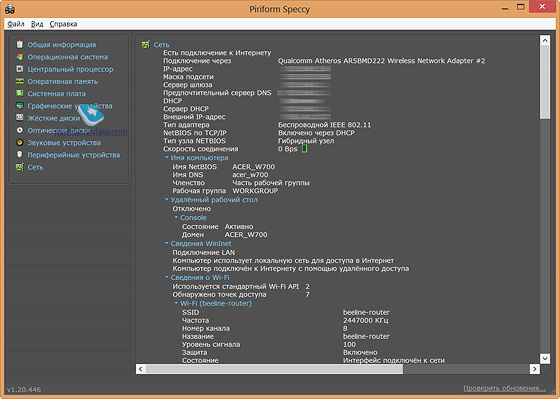The height and width of the screenshot is (399, 560).
Task: Click the Часть рабочей группы value
Action: (271, 183)
